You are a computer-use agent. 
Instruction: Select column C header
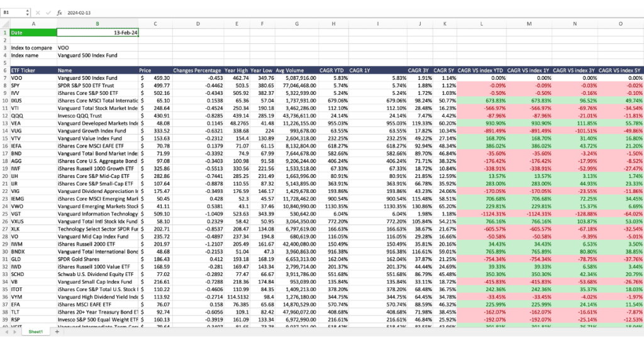(155, 23)
